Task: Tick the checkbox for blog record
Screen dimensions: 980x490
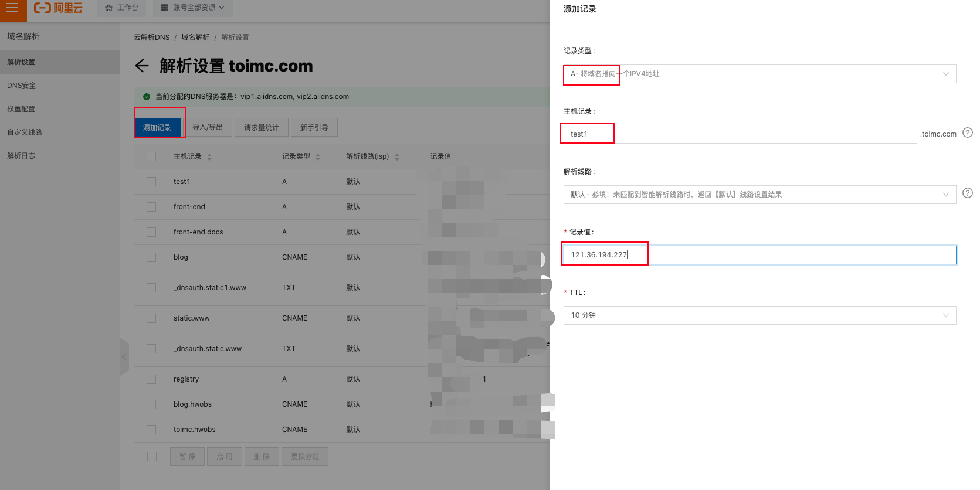Action: (151, 257)
